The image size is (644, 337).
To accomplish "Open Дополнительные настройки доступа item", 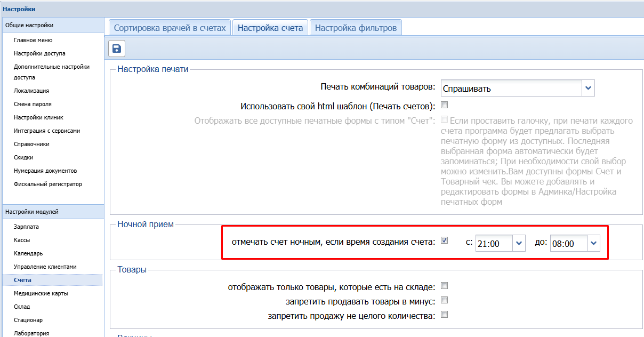I will 52,72.
